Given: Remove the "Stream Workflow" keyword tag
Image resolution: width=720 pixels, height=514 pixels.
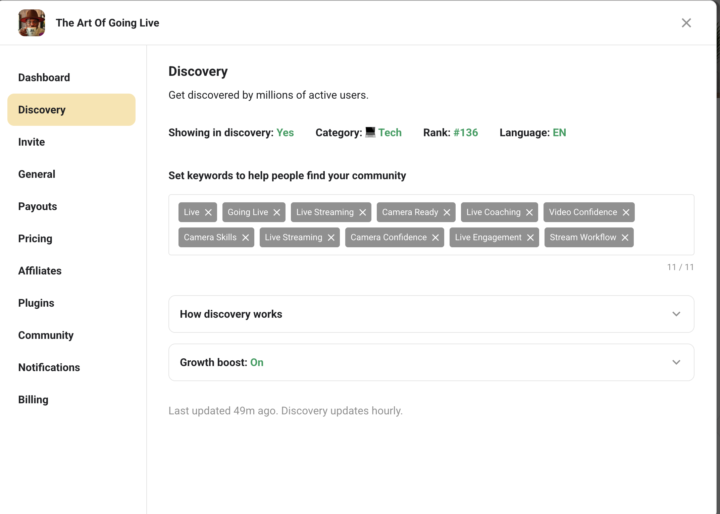Looking at the screenshot, I should point(625,237).
